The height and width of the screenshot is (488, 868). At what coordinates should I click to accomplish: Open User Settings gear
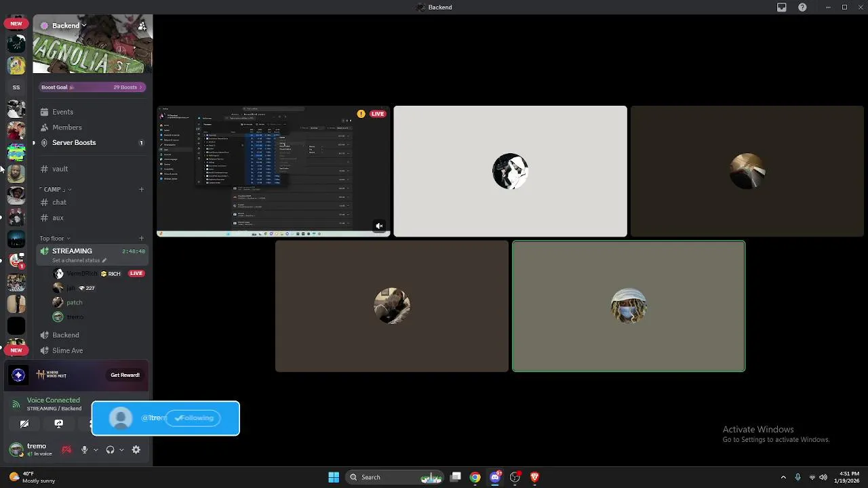tap(136, 450)
